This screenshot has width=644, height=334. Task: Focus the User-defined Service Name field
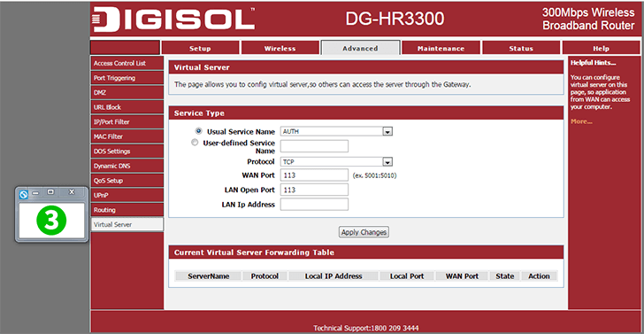tap(314, 146)
